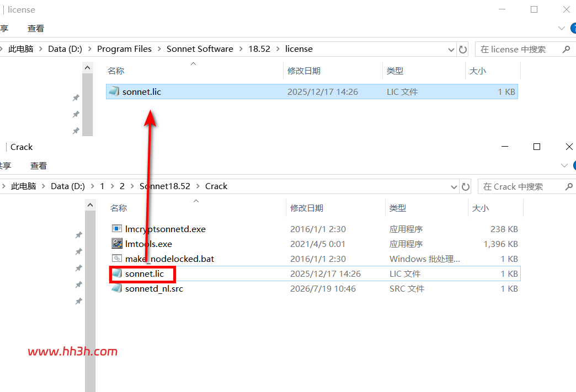Select sonnet.lic name in license window

[x=142, y=92]
